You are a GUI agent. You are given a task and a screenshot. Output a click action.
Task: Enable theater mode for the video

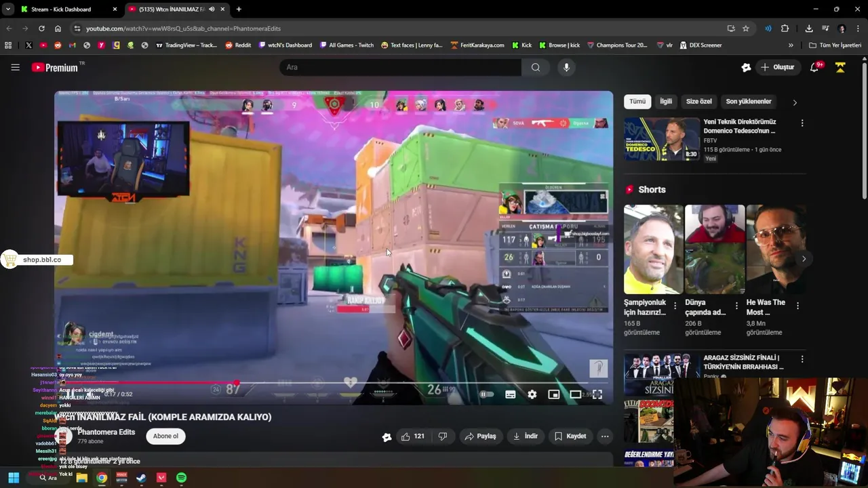pyautogui.click(x=576, y=394)
